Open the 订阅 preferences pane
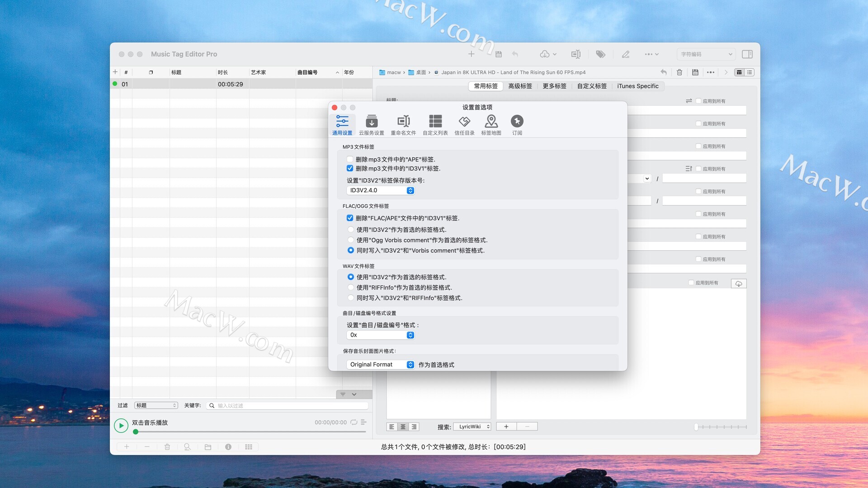868x488 pixels. click(517, 125)
